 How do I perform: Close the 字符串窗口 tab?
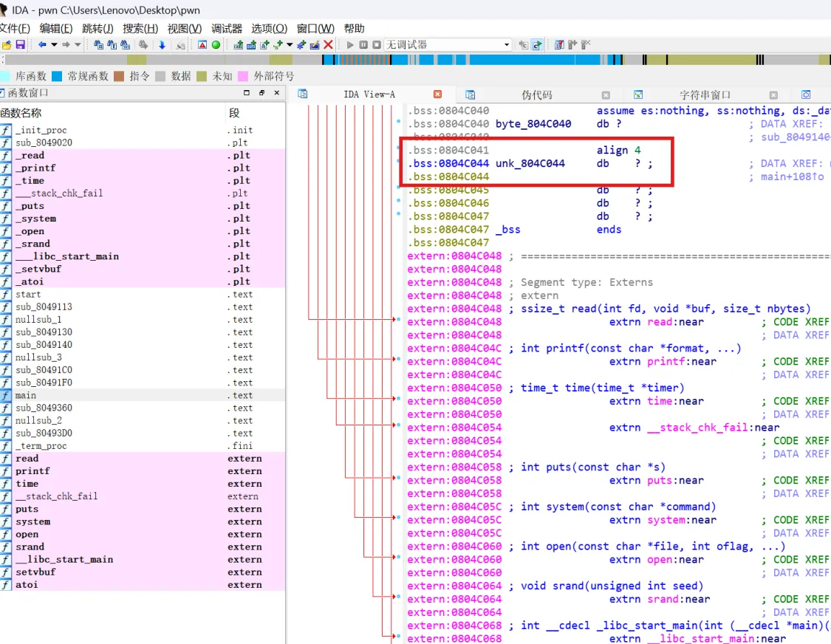coord(774,95)
